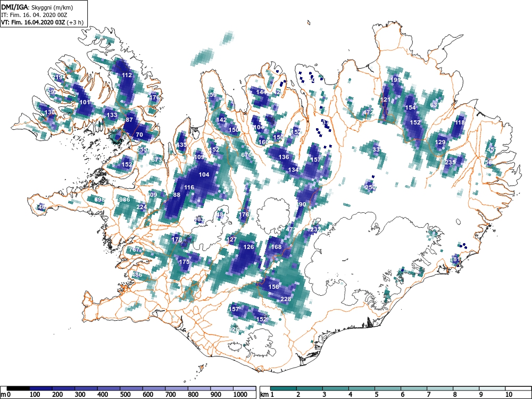Screen dimensions: 532x399
Task: Click the 6 label in the kilometre legend
Action: (402, 395)
